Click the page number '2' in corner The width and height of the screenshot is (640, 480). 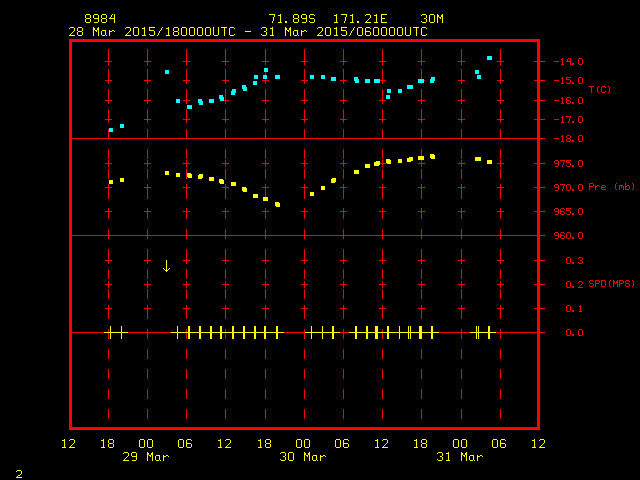(19, 474)
